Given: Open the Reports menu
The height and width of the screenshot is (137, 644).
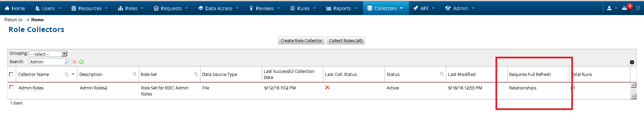Looking at the screenshot, I should 342,8.
